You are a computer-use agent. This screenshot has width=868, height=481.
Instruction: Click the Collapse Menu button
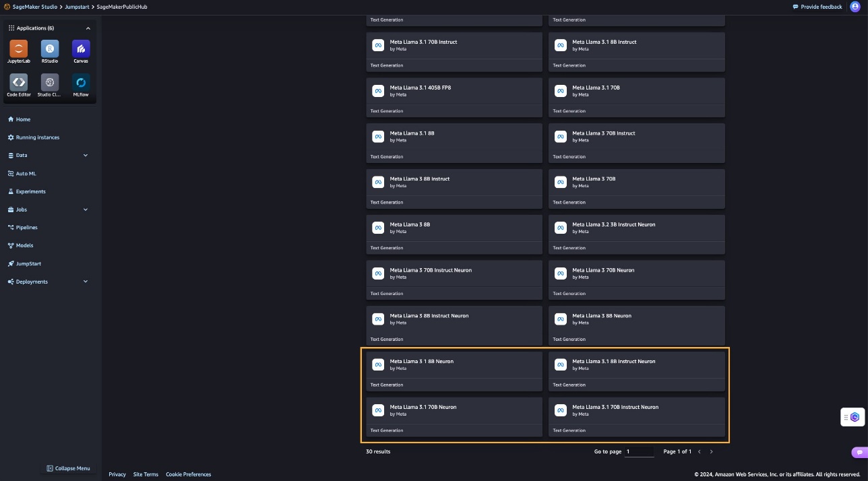pos(68,468)
